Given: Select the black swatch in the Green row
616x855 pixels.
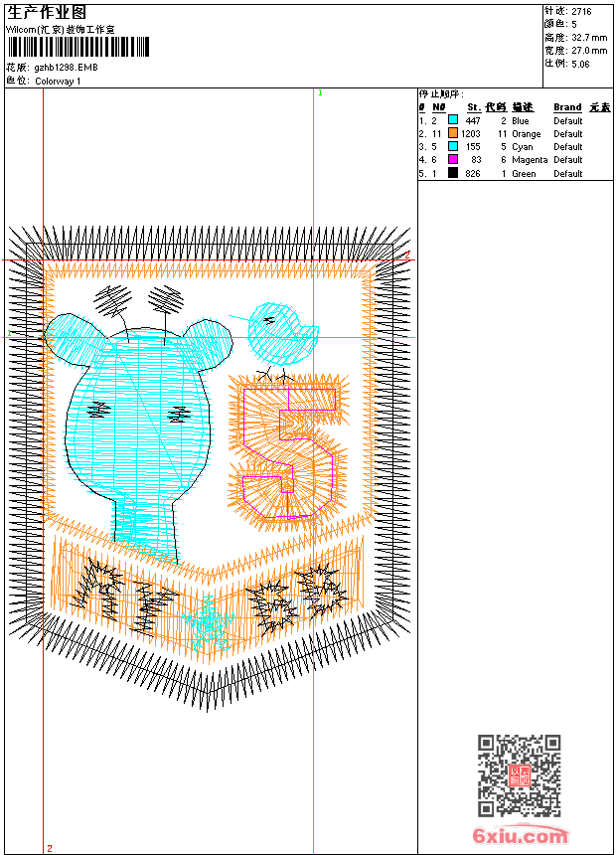Looking at the screenshot, I should point(452,172).
